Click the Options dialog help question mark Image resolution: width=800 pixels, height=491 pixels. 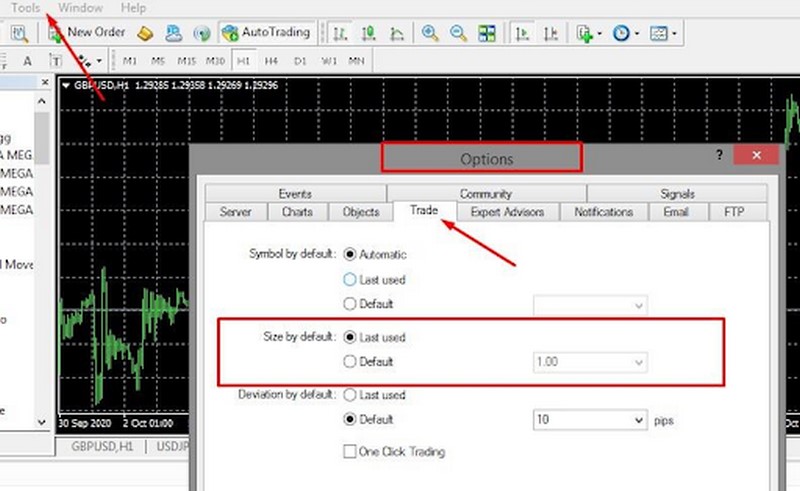719,155
